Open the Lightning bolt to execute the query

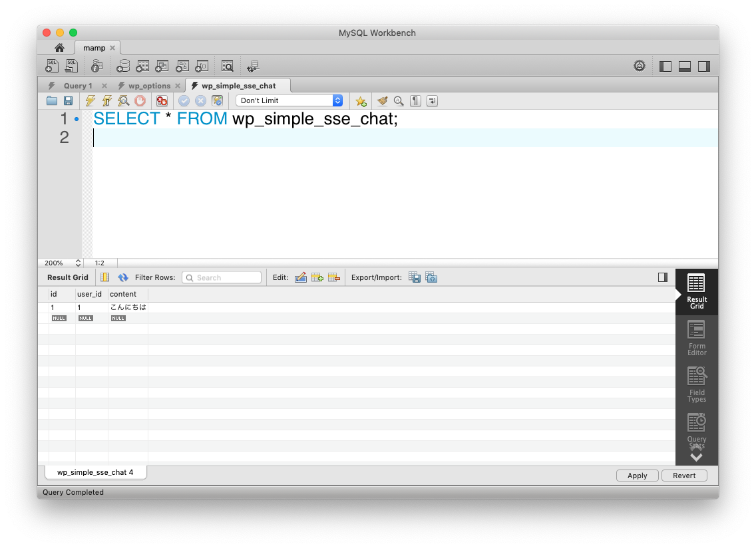(x=90, y=100)
